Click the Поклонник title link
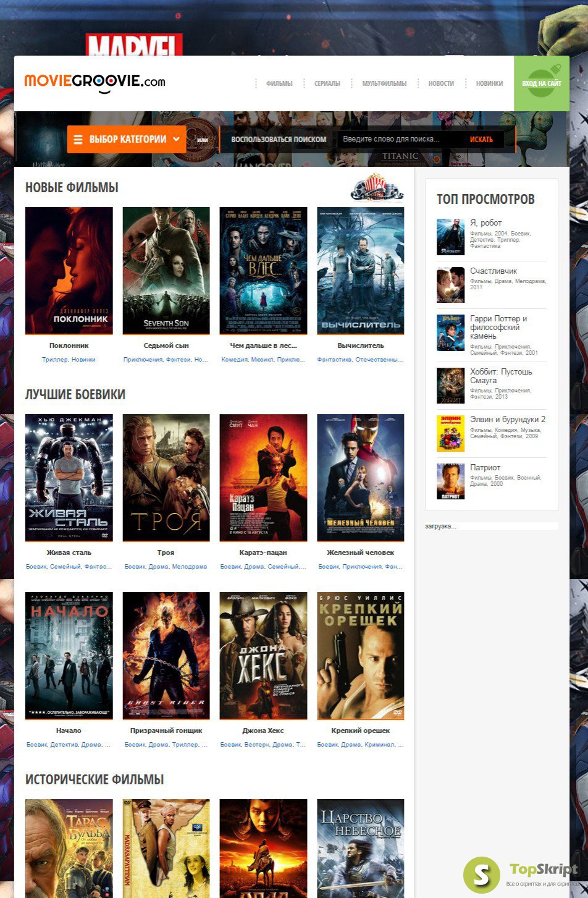 click(x=69, y=345)
